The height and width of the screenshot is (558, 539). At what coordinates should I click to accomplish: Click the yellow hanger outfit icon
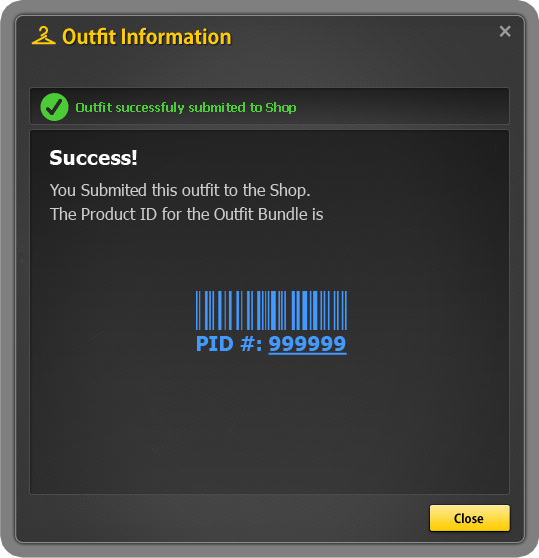tap(43, 36)
